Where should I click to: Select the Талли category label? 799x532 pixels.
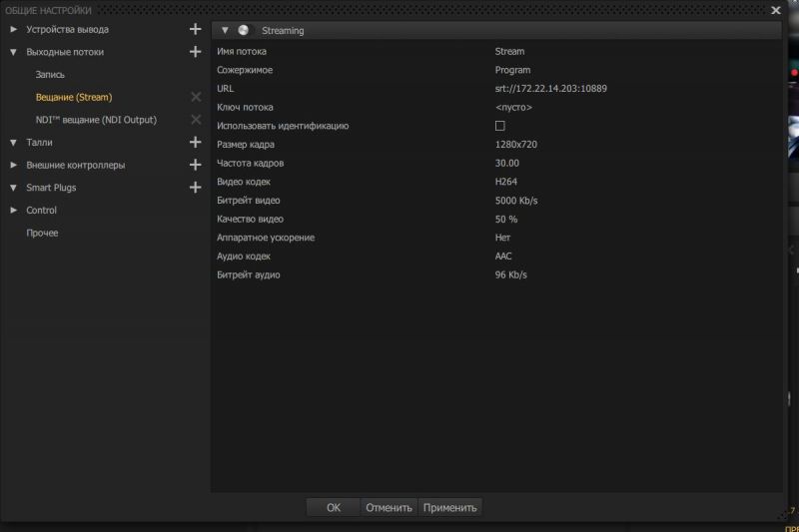coord(39,143)
